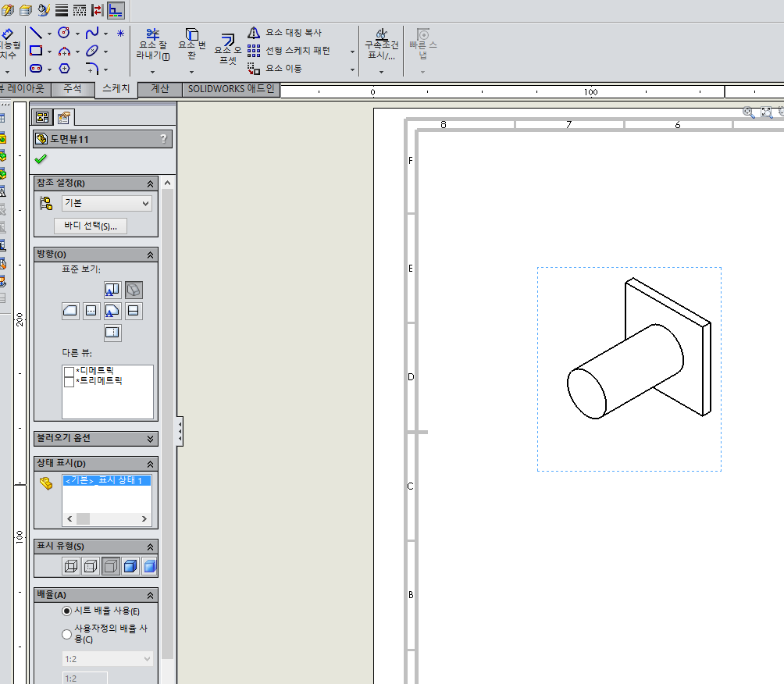Select the Ellipse sketch tool

[x=92, y=51]
